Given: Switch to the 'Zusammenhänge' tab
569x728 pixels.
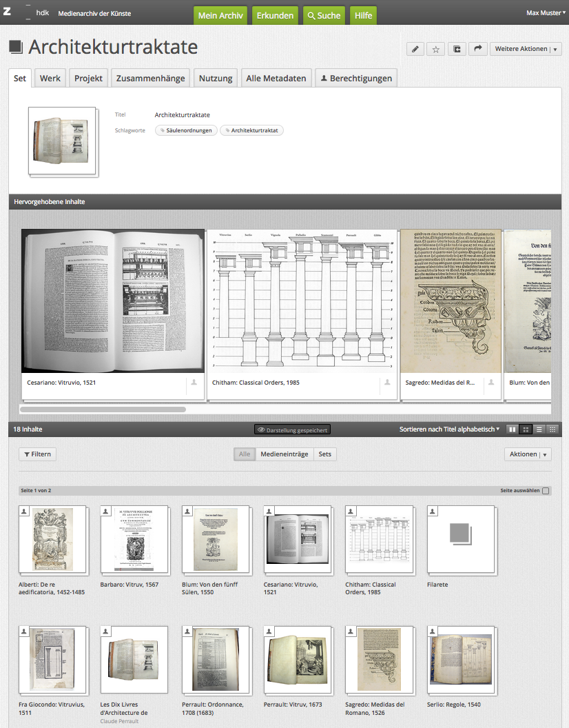Looking at the screenshot, I should [150, 79].
